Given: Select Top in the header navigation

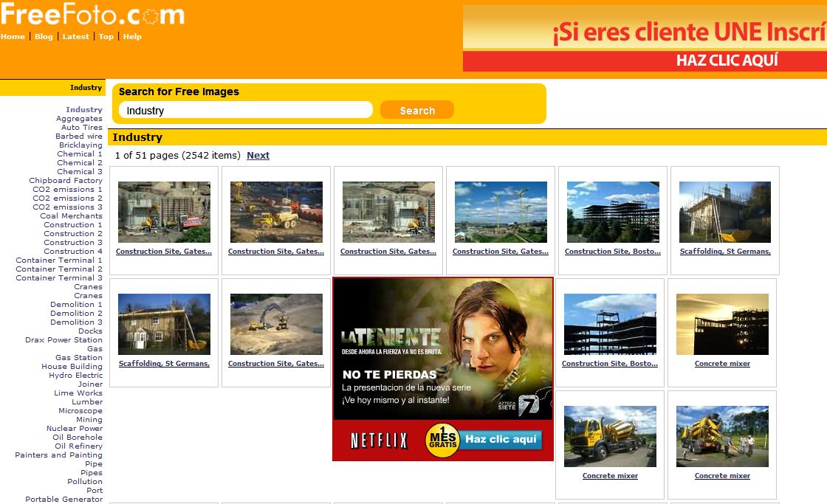Looking at the screenshot, I should 106,36.
